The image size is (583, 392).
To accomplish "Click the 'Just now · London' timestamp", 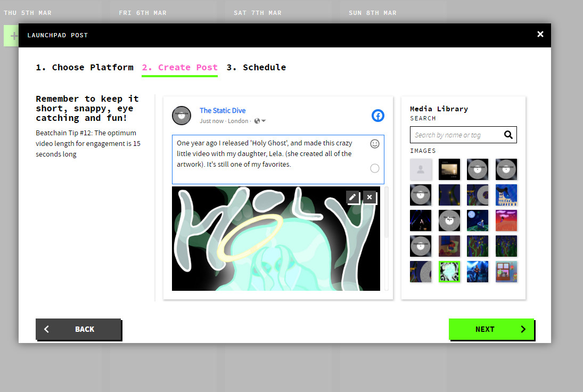I will [x=224, y=121].
